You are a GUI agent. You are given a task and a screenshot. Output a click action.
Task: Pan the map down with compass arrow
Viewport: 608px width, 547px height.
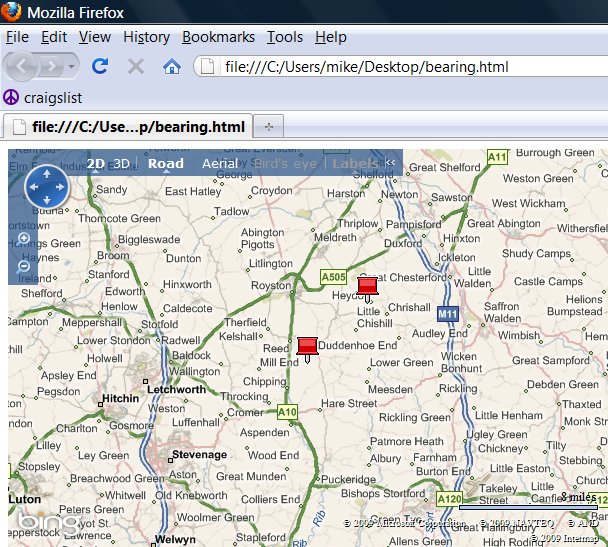click(x=47, y=200)
